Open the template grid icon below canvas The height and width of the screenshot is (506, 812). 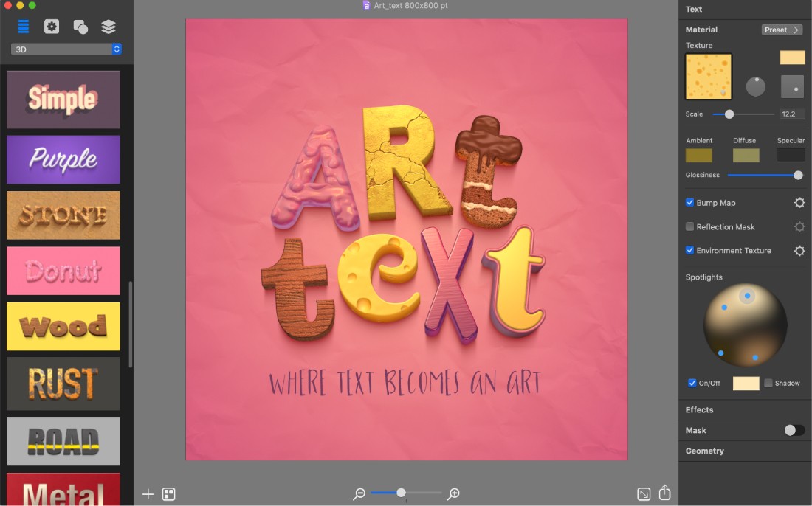[x=169, y=494]
